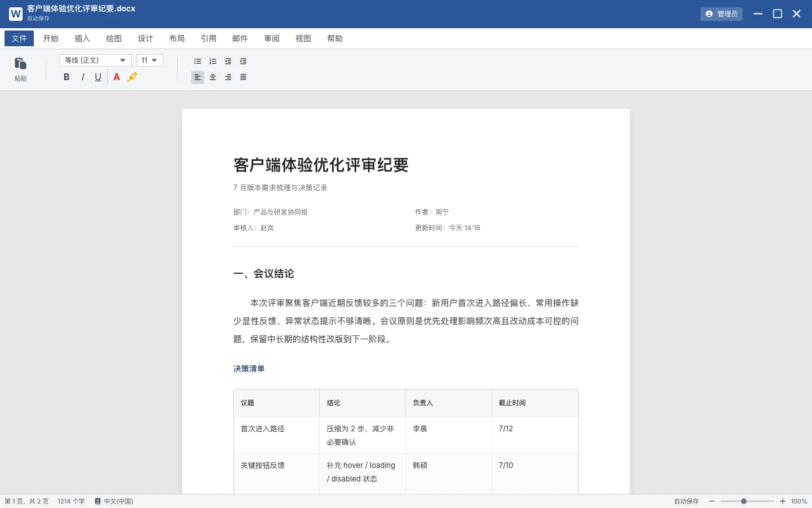Toggle underline formatting
The width and height of the screenshot is (812, 508).
click(98, 77)
